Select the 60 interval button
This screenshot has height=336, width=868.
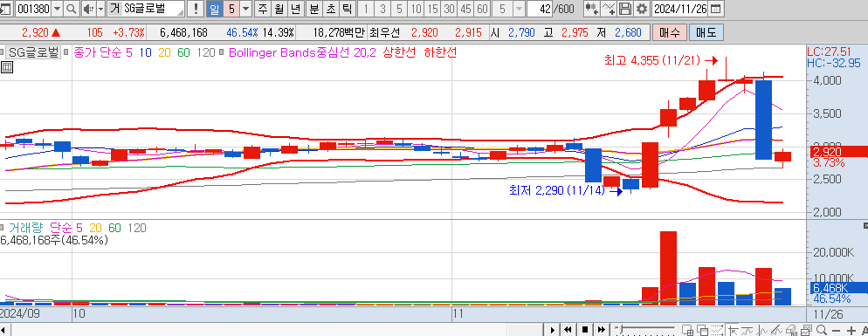click(x=482, y=9)
